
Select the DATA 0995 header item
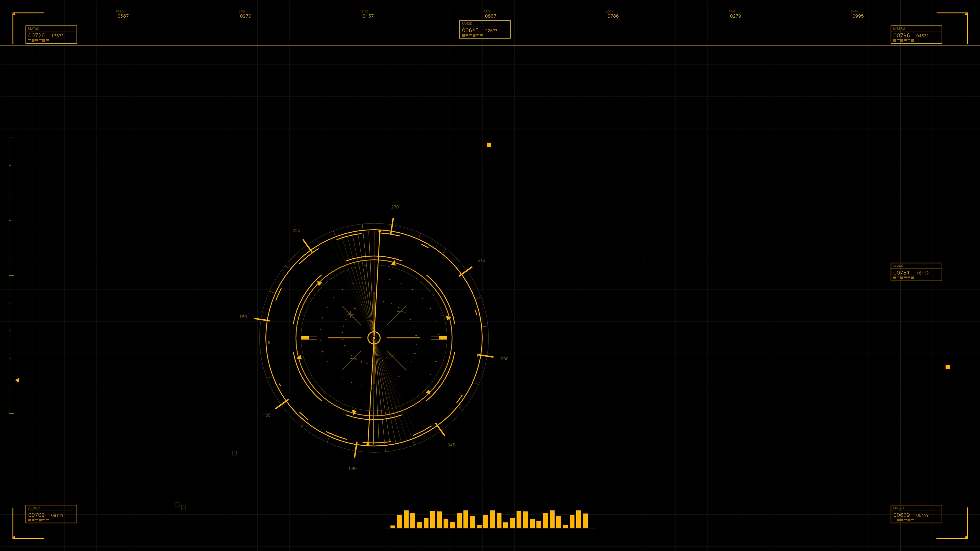point(858,16)
